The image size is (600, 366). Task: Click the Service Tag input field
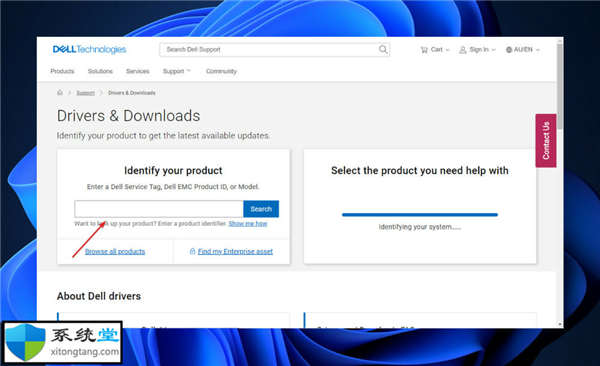click(159, 209)
